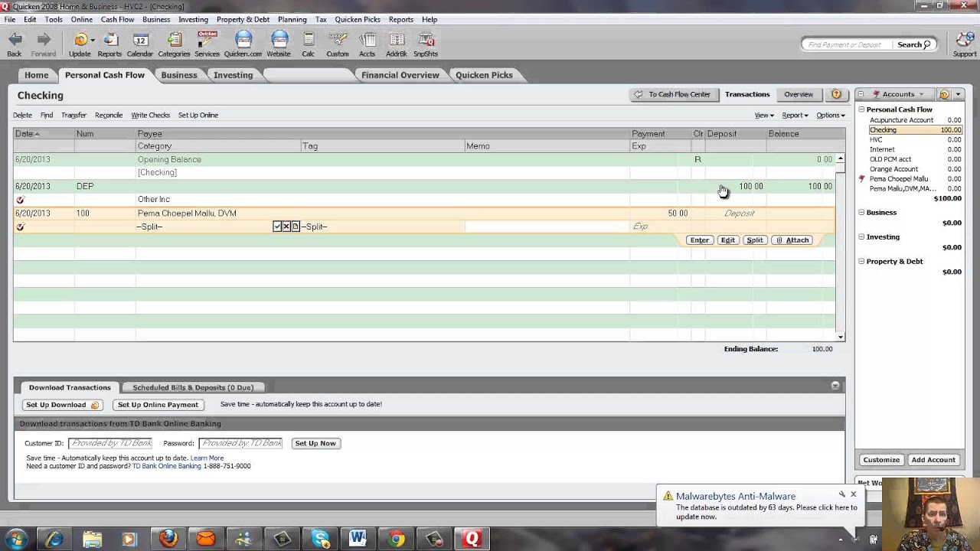This screenshot has width=980, height=551.
Task: Collapse the Business account group
Action: (x=861, y=212)
